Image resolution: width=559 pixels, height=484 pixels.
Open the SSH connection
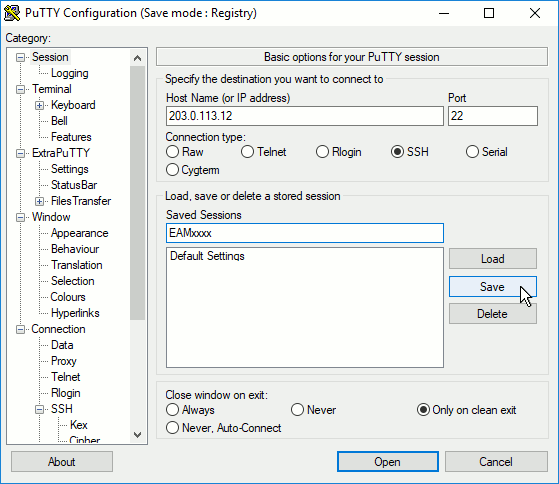coord(388,462)
